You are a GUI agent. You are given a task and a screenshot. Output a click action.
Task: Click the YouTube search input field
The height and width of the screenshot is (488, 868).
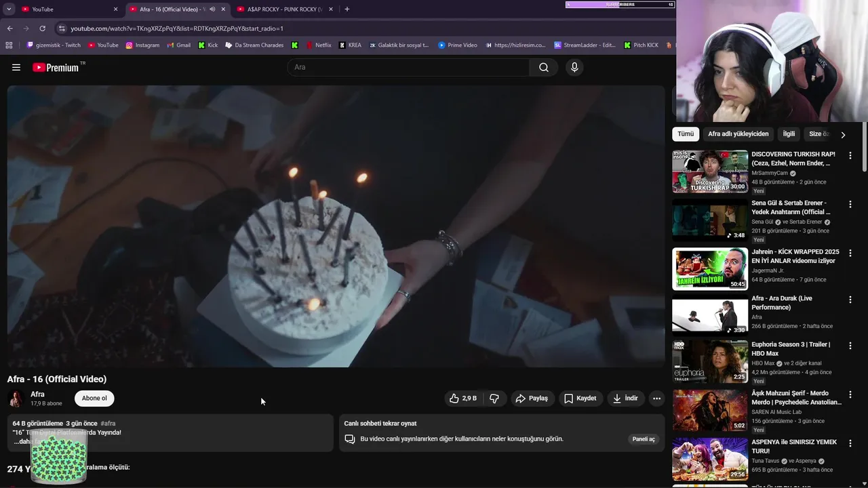pos(408,67)
